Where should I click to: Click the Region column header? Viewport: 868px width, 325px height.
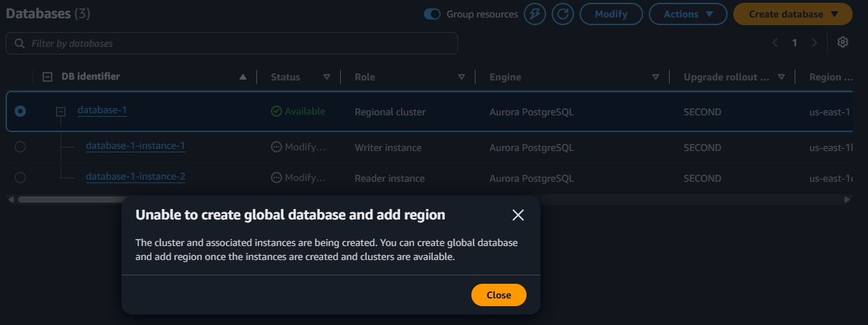(x=831, y=77)
